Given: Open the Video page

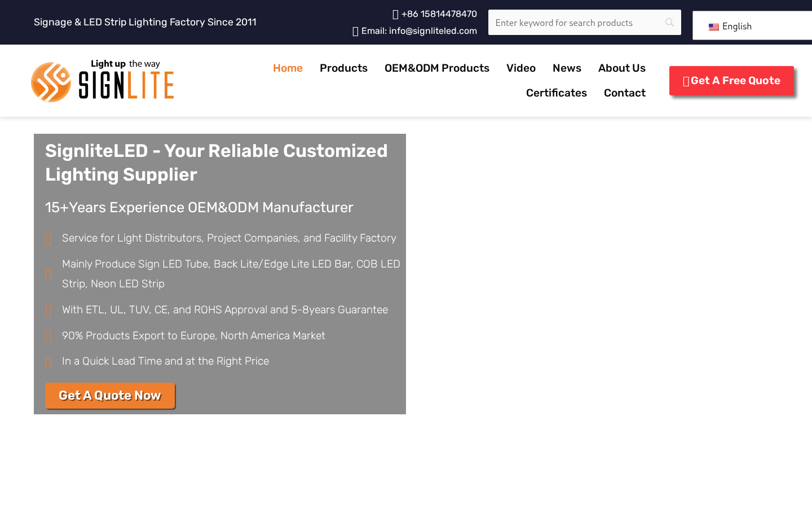Looking at the screenshot, I should 520,68.
